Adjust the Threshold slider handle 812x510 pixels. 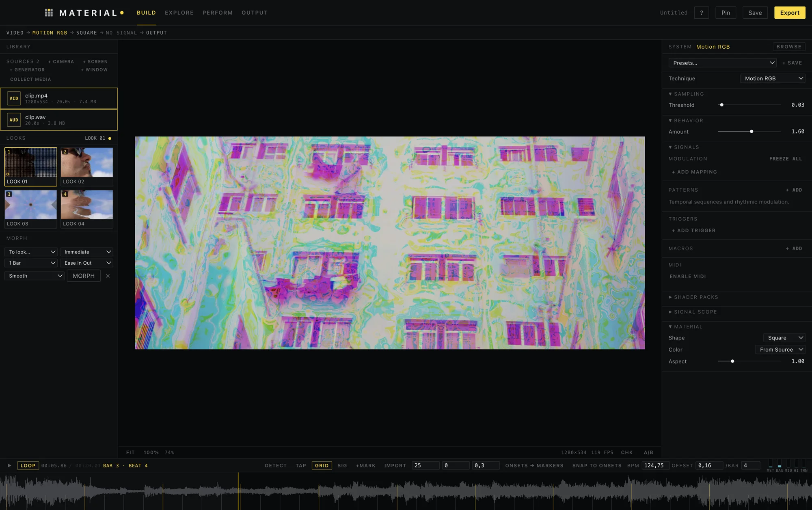(x=721, y=105)
